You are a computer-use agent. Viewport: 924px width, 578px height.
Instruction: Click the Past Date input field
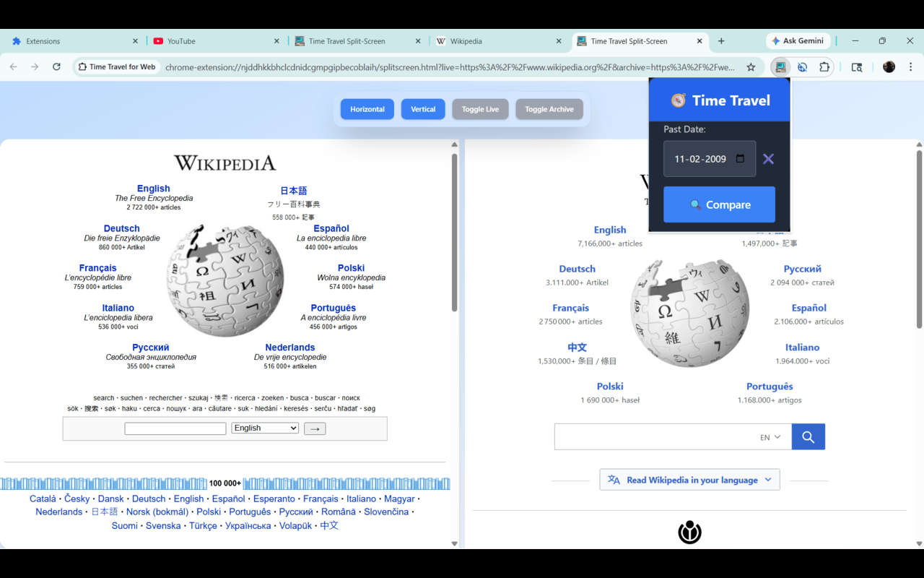(x=709, y=159)
